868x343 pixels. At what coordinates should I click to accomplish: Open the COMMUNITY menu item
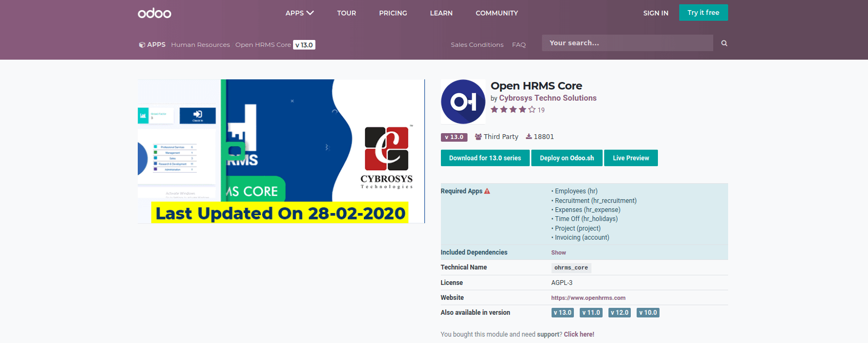point(497,13)
